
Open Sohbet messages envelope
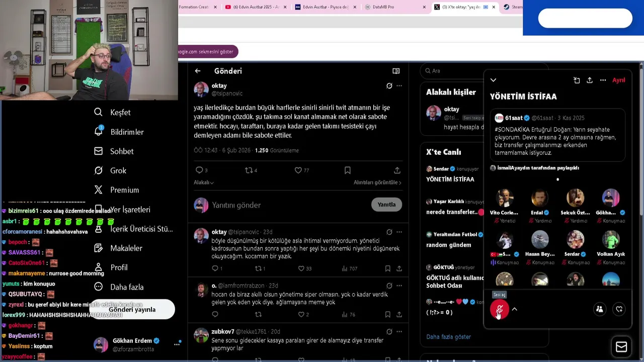99,151
